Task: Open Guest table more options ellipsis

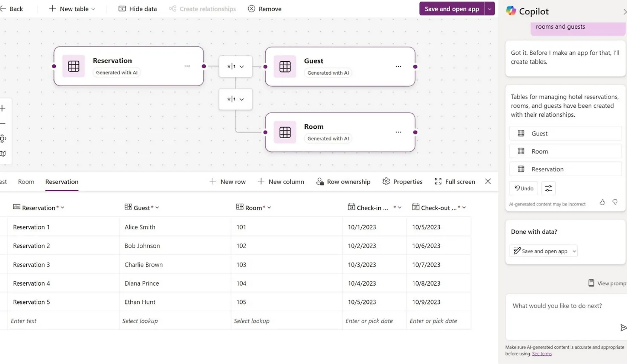Action: 398,67
